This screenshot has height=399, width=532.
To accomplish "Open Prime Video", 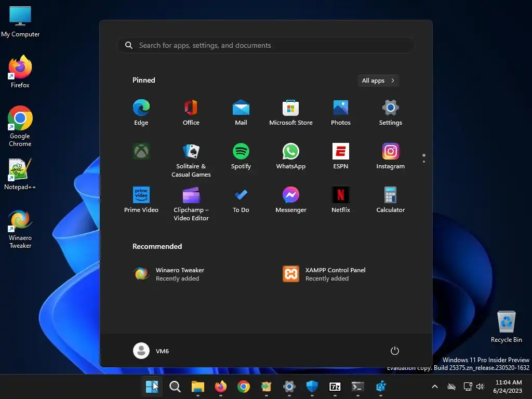I will [141, 200].
